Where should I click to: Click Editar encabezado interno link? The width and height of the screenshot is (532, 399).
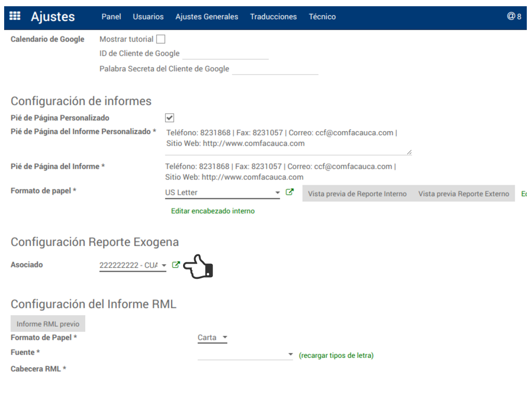(x=213, y=211)
